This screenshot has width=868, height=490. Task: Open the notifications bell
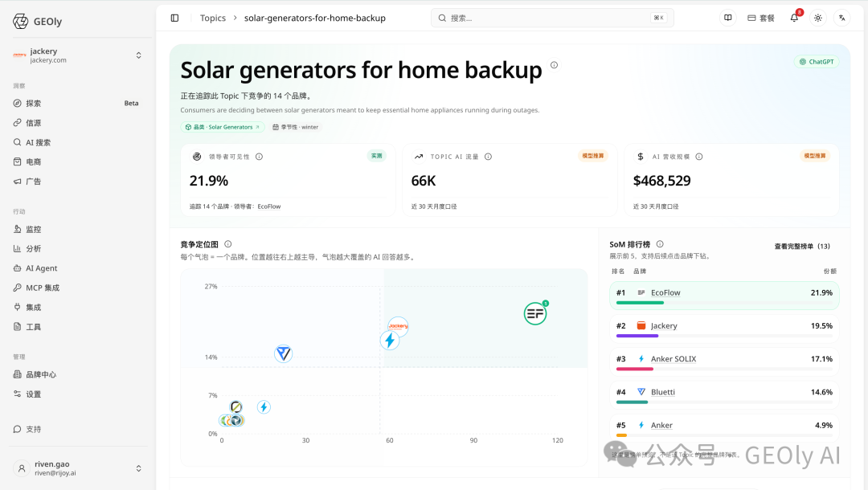tap(794, 18)
